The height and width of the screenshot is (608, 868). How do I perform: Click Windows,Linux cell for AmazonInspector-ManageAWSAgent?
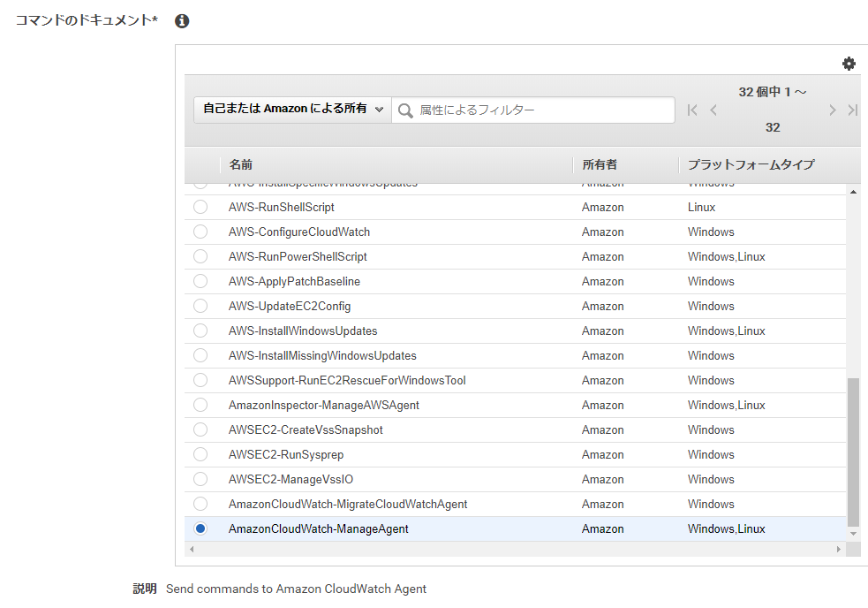pyautogui.click(x=727, y=405)
